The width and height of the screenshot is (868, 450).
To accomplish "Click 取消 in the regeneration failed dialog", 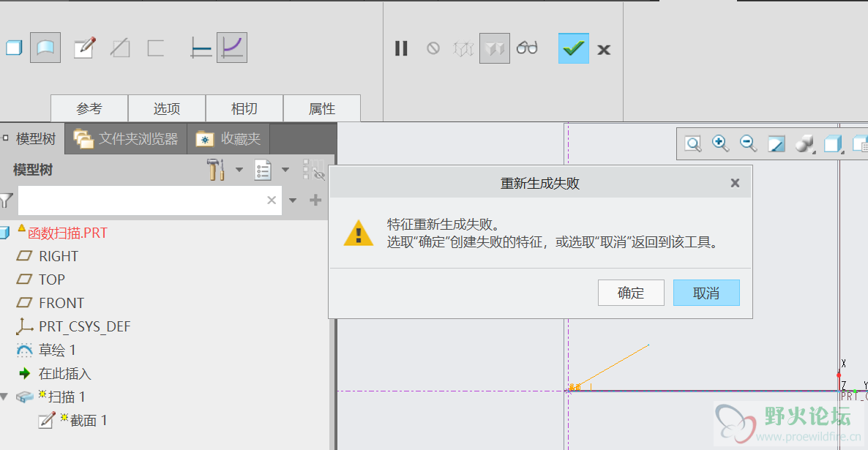I will 706,293.
